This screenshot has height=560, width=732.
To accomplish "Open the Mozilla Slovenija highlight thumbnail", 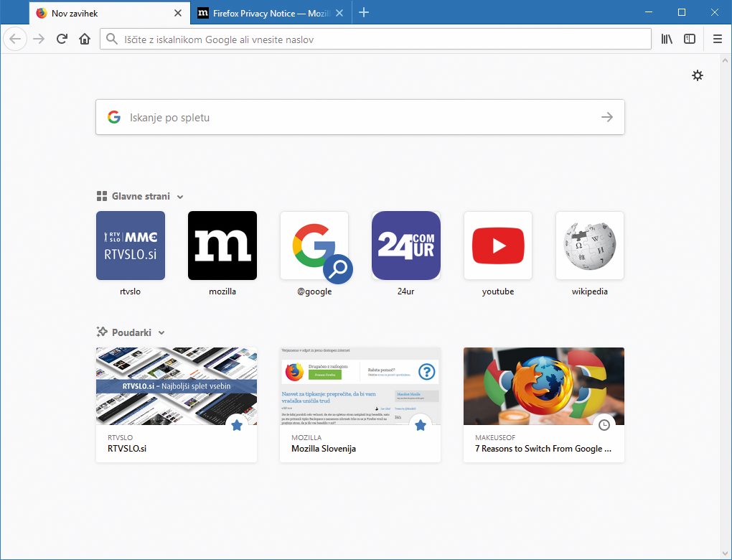I will point(360,386).
